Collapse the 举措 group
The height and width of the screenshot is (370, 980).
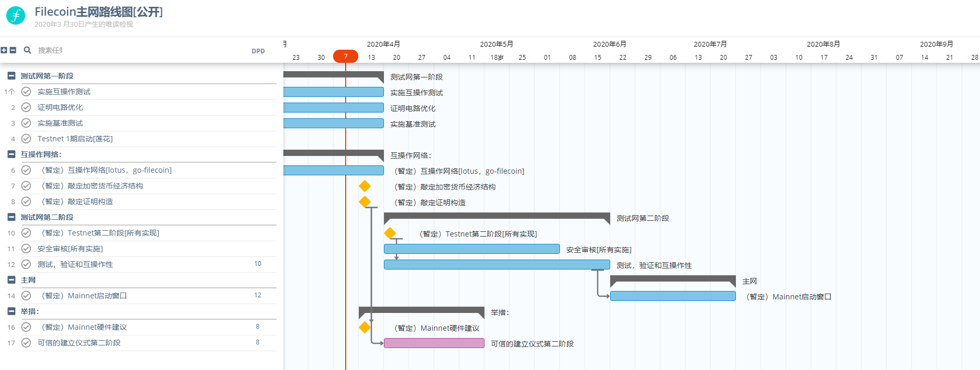coord(12,311)
